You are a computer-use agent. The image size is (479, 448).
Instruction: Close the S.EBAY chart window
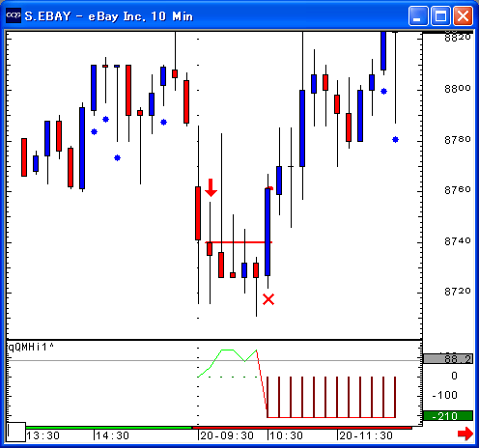tap(463, 15)
